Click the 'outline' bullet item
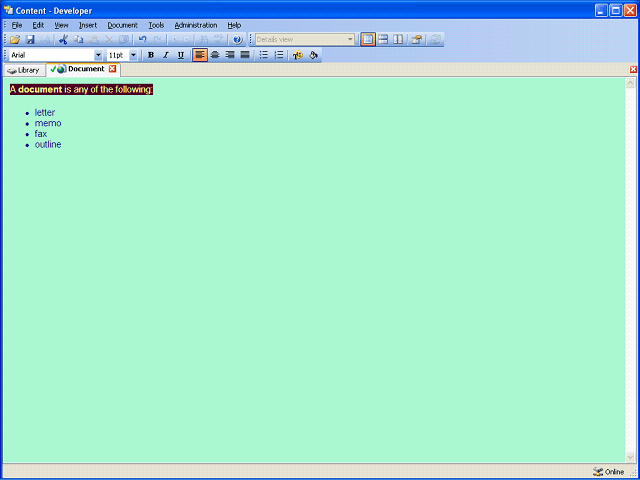The height and width of the screenshot is (480, 640). 48,144
